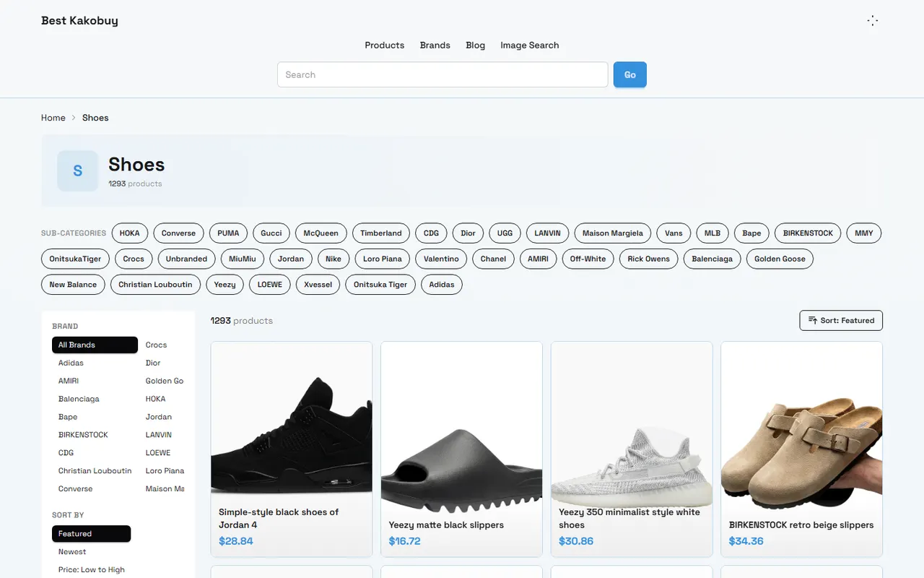This screenshot has height=578, width=924.
Task: Select the HOKA sub-category chip
Action: click(130, 233)
